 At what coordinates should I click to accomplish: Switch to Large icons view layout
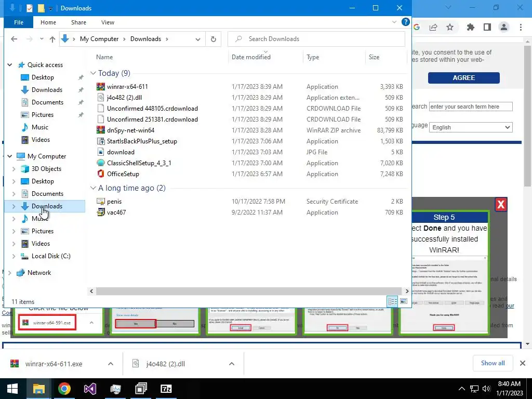click(x=403, y=301)
